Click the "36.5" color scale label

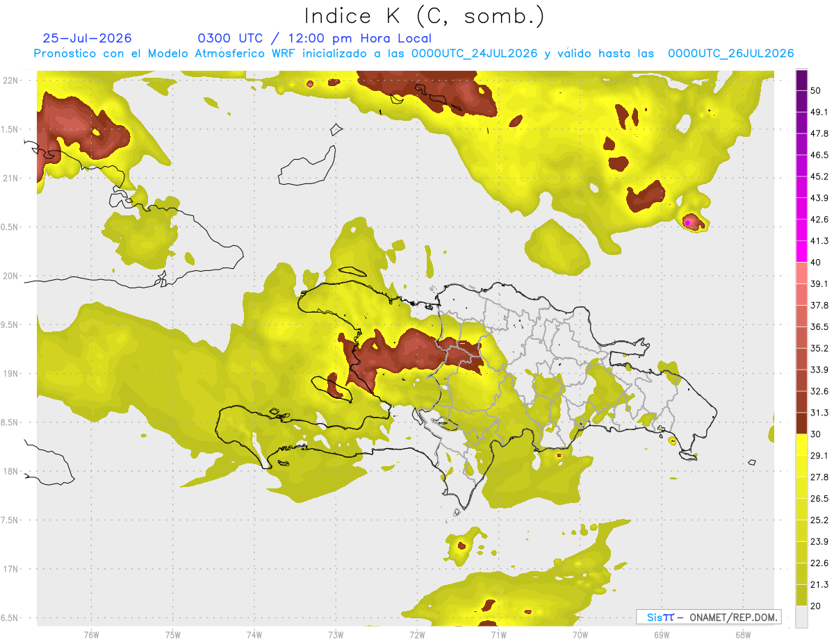tap(819, 327)
